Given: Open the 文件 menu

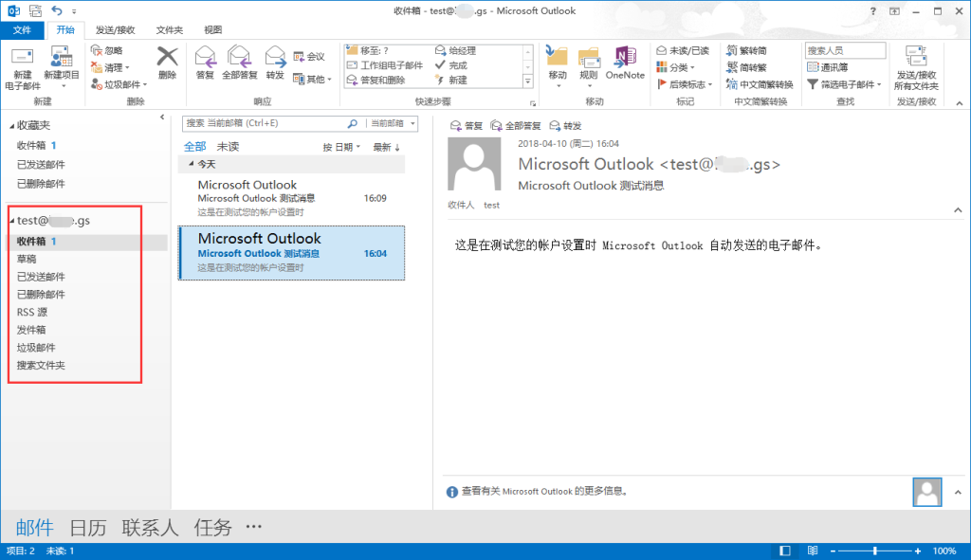Looking at the screenshot, I should tap(23, 29).
